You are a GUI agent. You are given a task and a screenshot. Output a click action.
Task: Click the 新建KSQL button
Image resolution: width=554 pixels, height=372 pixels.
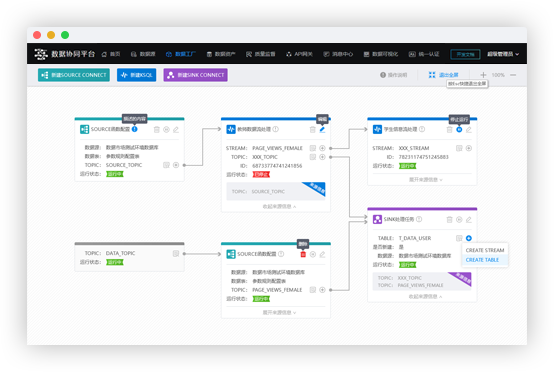click(x=136, y=75)
